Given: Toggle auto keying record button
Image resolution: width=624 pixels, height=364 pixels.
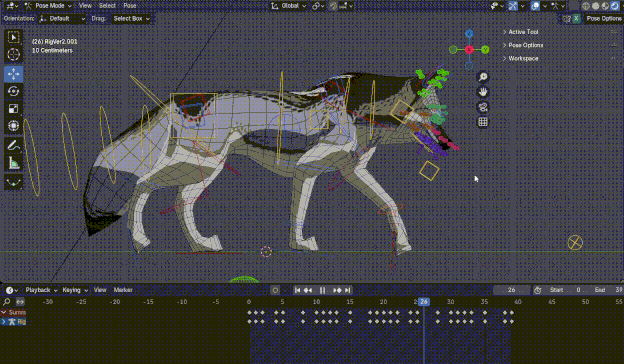Looking at the screenshot, I should (275, 290).
